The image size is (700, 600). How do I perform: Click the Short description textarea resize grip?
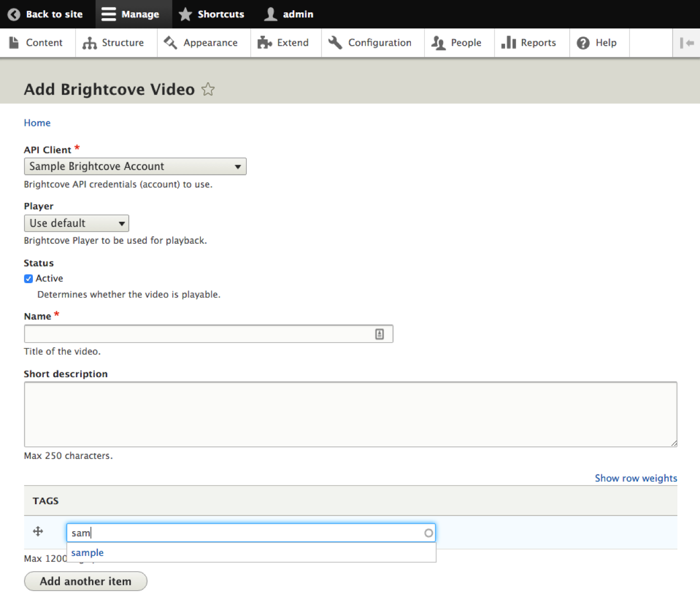tap(674, 443)
